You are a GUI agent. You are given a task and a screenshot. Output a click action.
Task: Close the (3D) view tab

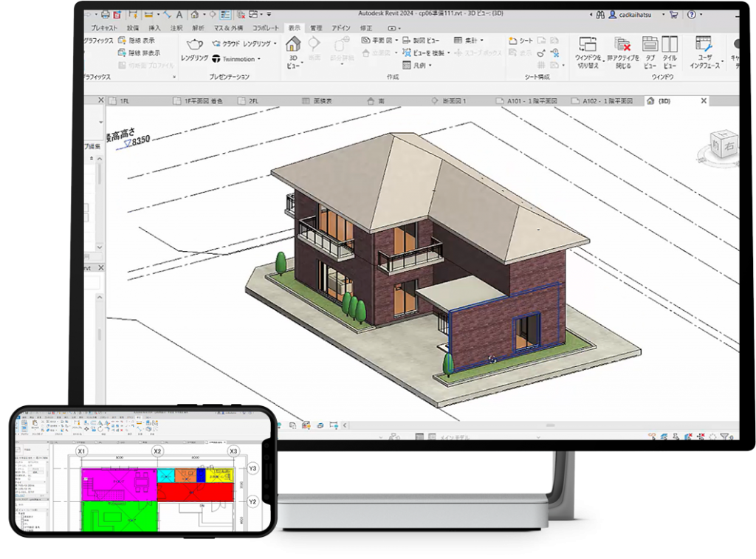(x=704, y=101)
